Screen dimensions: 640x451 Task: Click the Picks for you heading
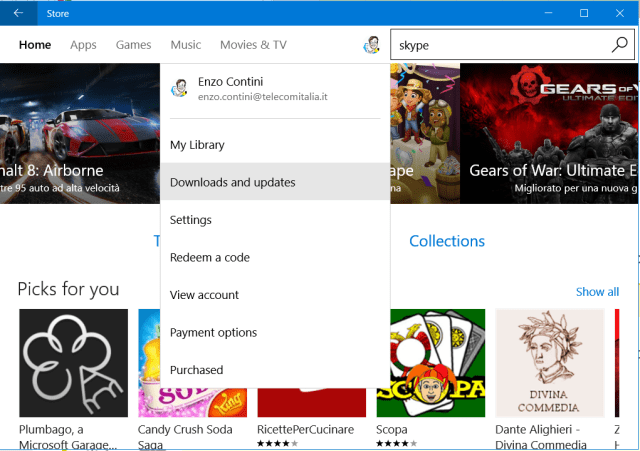tap(68, 289)
